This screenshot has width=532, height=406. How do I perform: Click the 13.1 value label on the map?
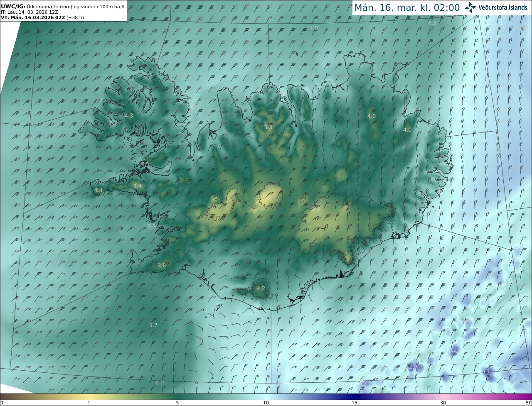pyautogui.click(x=488, y=371)
